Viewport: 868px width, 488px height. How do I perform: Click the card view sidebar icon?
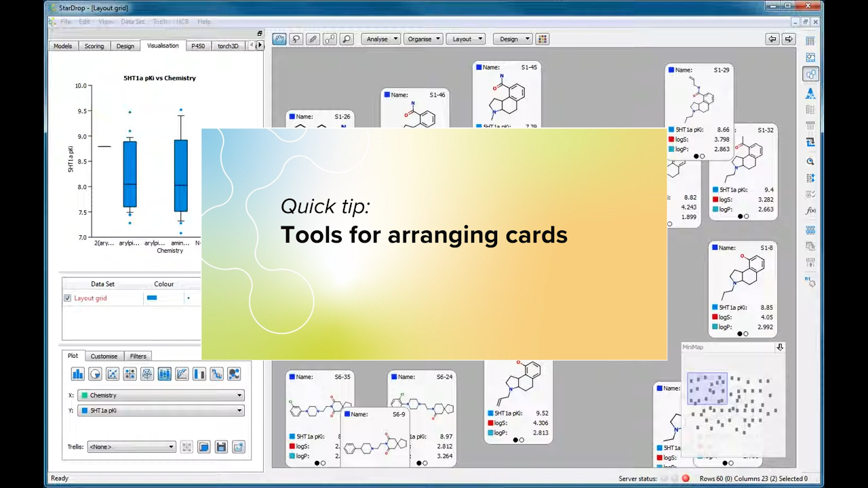810,75
